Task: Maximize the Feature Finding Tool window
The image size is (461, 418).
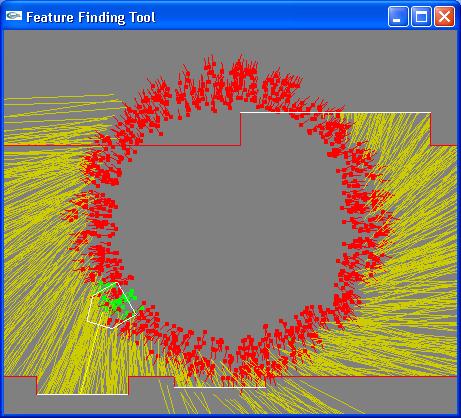Action: pyautogui.click(x=421, y=16)
